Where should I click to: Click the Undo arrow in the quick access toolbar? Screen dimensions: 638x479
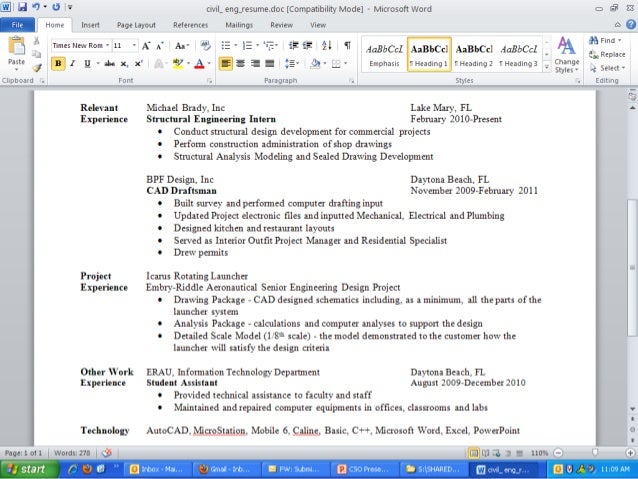pyautogui.click(x=36, y=7)
